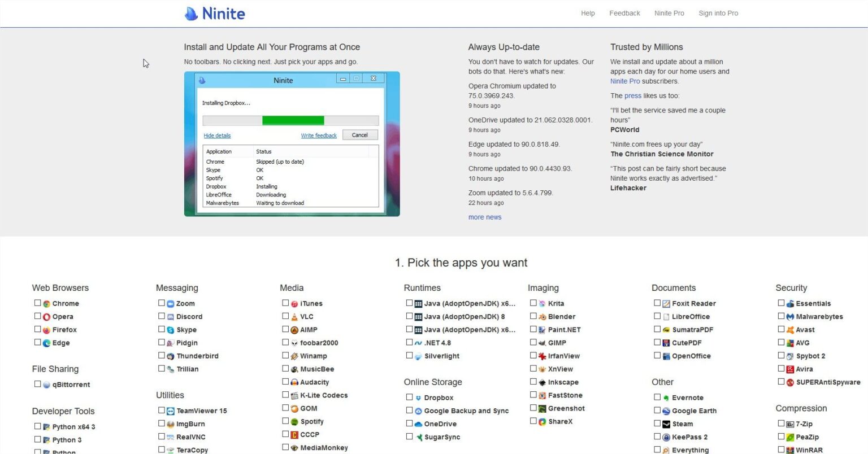The width and height of the screenshot is (868, 454).
Task: Click the Ninite logo at the top
Action: (x=214, y=13)
